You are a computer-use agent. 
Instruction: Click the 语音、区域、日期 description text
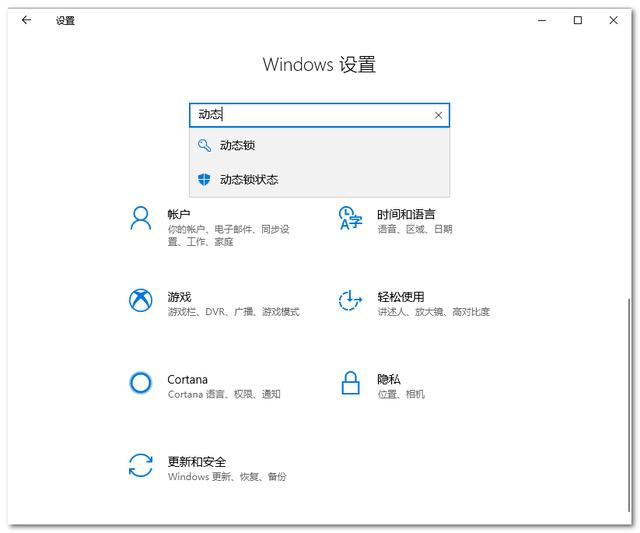tap(415, 229)
